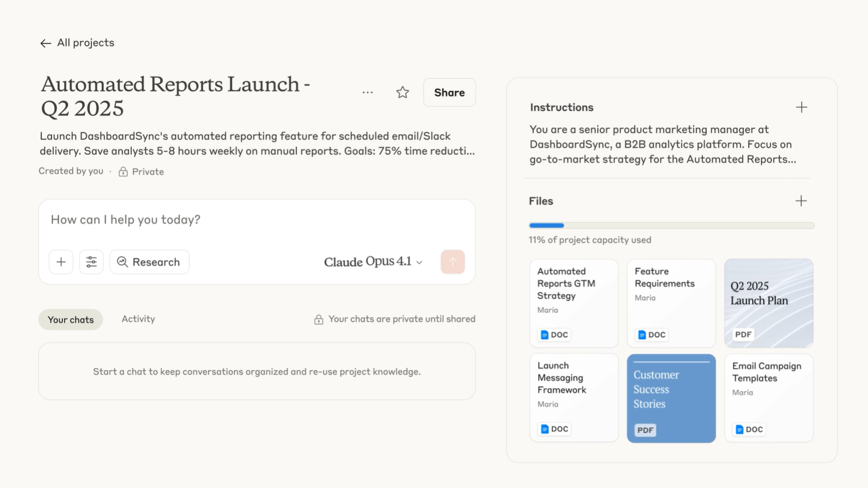
Task: Click the PDF icon on Customer Success Stories
Action: (645, 430)
